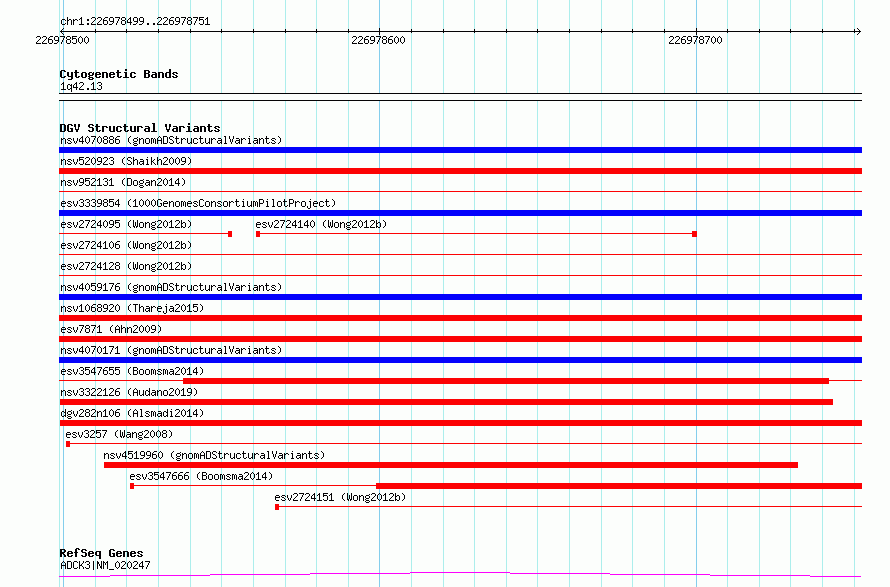The width and height of the screenshot is (890, 587).
Task: Click the esv2724140 thin red line
Action: click(476, 234)
